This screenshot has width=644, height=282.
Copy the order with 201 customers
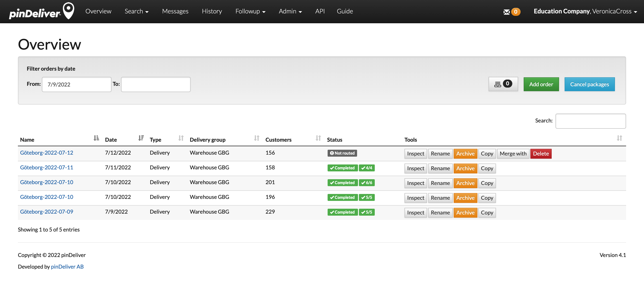point(487,183)
